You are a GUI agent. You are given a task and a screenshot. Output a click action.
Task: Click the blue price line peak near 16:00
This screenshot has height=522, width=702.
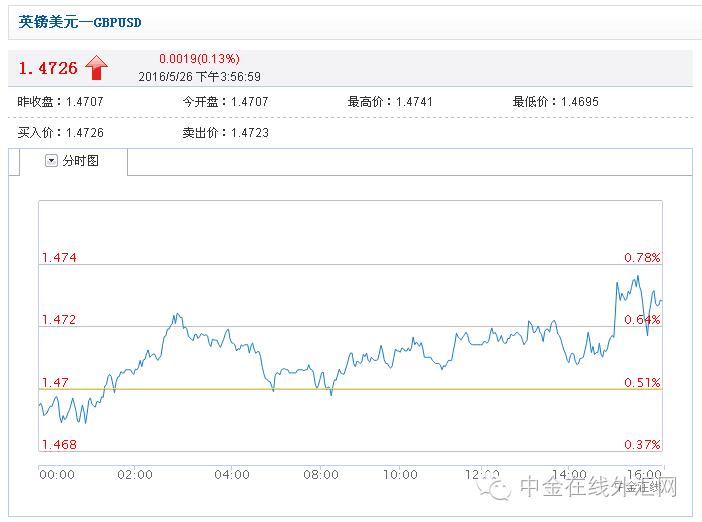pos(637,278)
